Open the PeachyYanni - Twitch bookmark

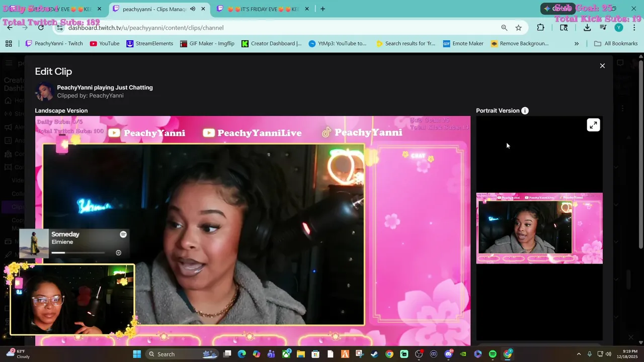coord(54,44)
